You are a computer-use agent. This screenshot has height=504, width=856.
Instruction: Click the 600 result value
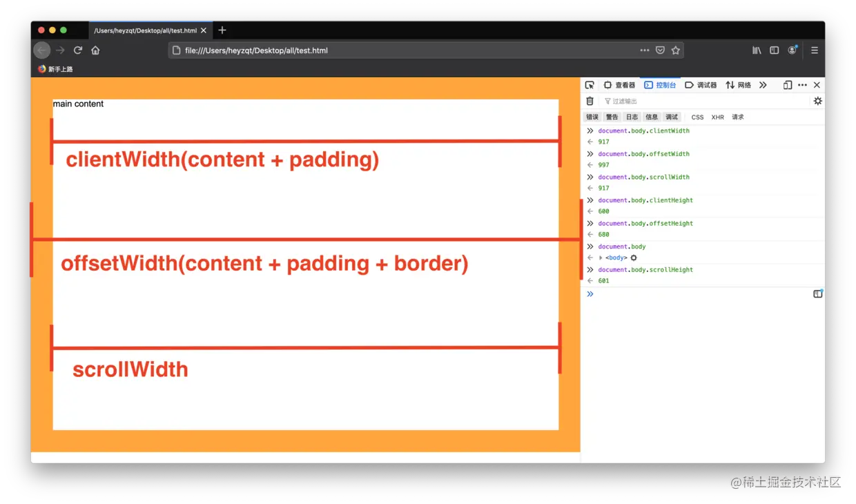tap(603, 211)
